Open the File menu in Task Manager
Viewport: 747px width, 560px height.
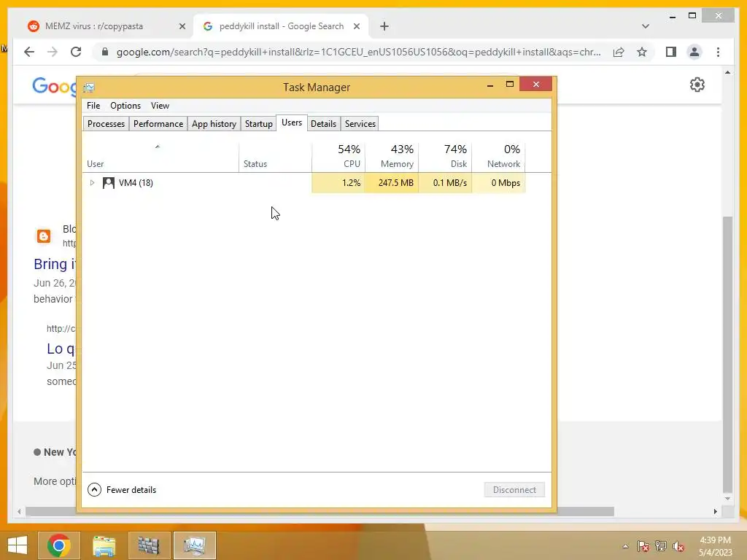tap(93, 106)
